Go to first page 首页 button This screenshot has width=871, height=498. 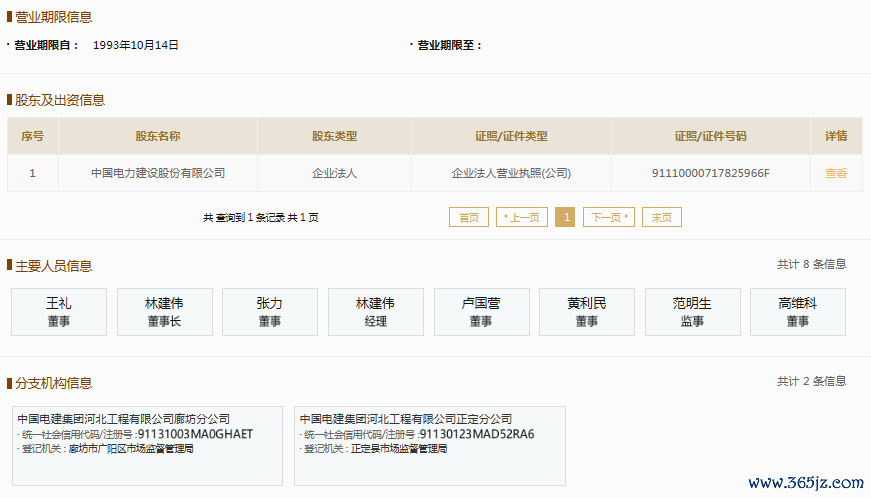click(x=469, y=217)
